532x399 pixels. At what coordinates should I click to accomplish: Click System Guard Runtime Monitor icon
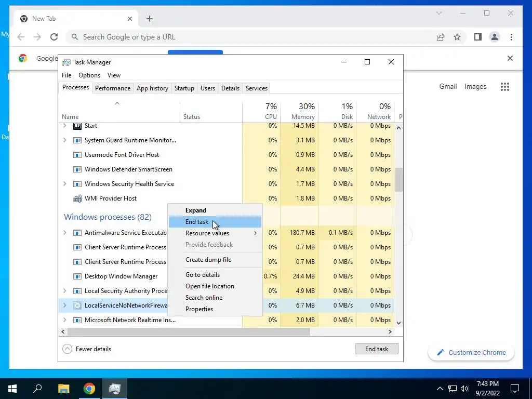(77, 140)
